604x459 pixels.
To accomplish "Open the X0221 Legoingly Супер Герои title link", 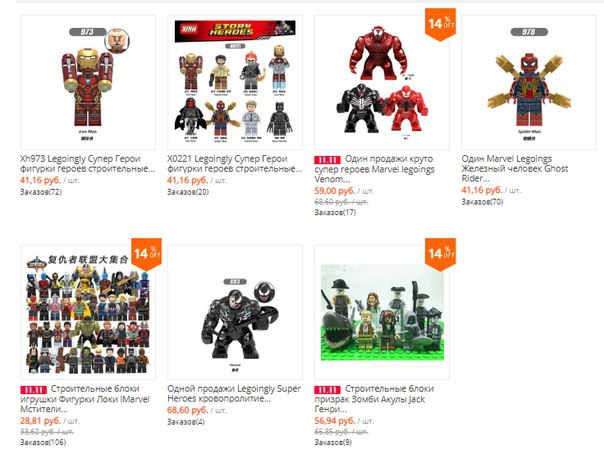I will (235, 164).
